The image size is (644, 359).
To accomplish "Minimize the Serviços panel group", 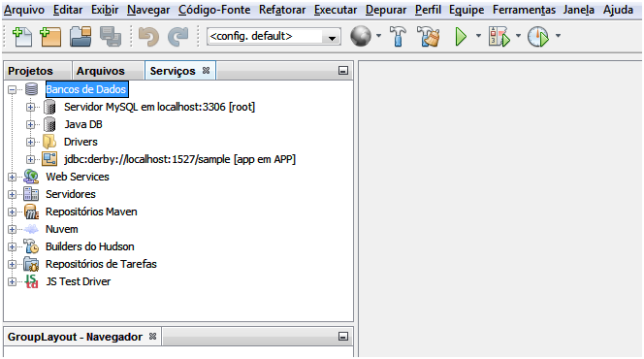I will click(x=343, y=71).
